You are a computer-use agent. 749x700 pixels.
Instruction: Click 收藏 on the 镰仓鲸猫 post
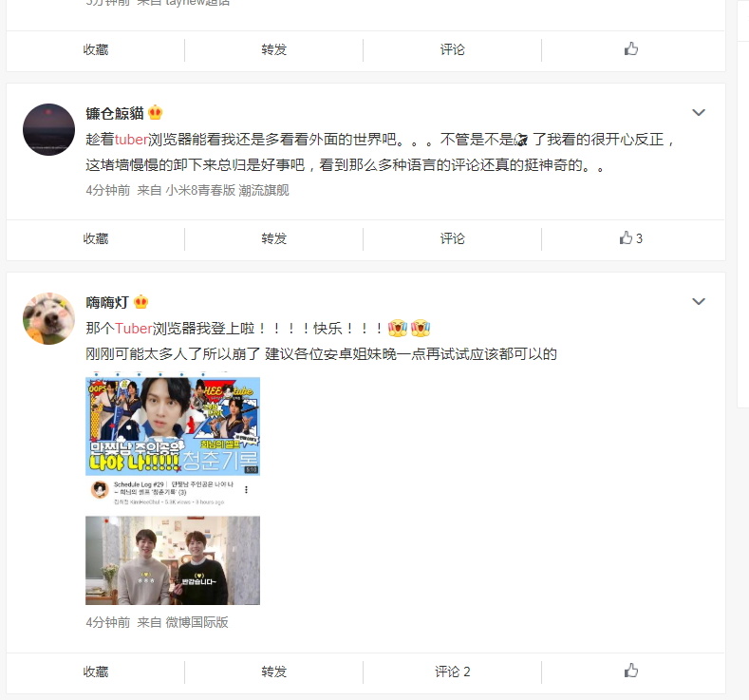click(x=96, y=238)
